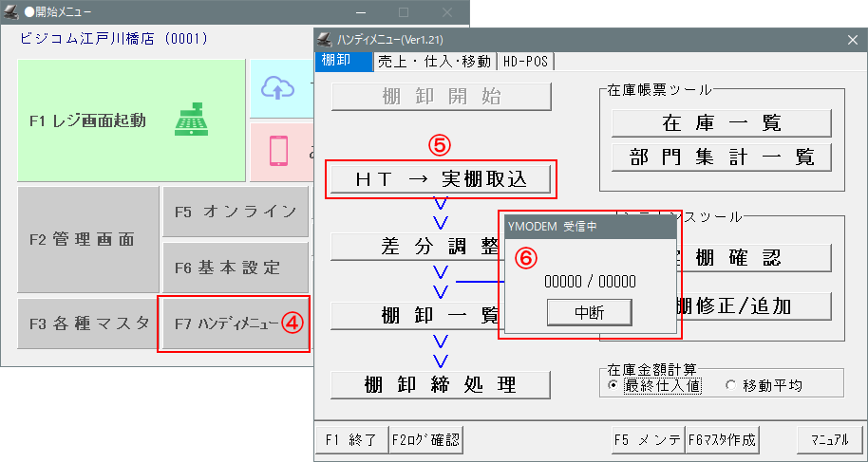
Task: Select the 移動平均 radio option
Action: [730, 386]
